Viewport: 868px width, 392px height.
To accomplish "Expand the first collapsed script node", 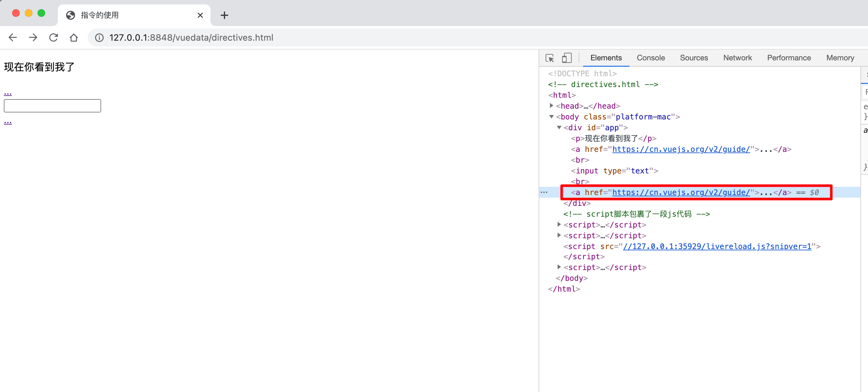I will coord(559,225).
